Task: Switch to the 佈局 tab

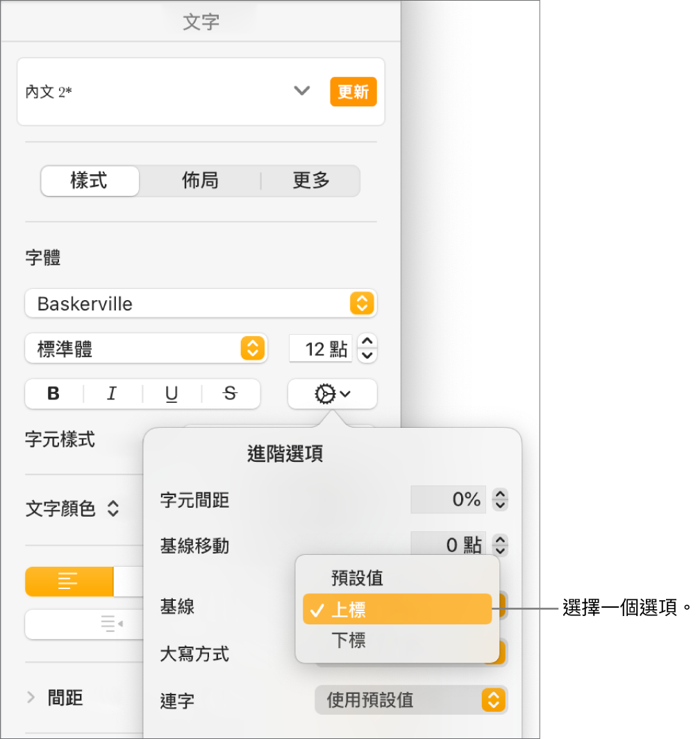Action: coord(200,181)
